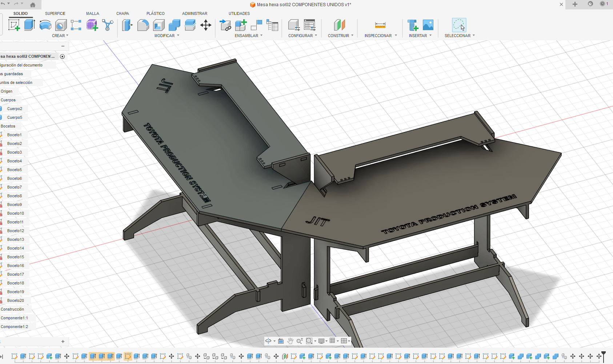This screenshot has width=613, height=364.
Task: Select the Extrude tool
Action: (29, 25)
